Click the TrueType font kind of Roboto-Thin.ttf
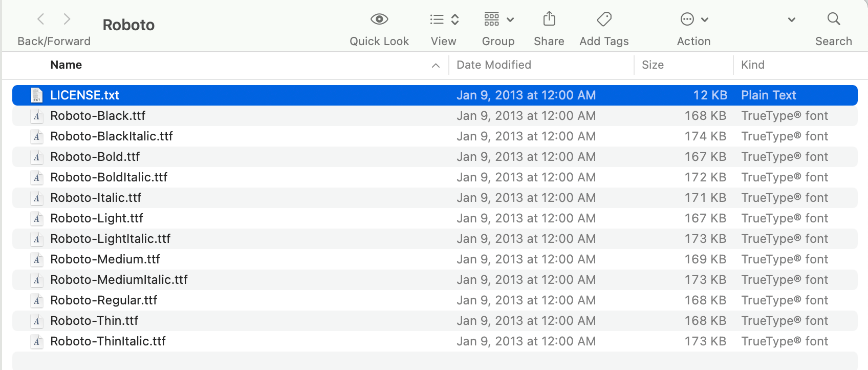 pyautogui.click(x=785, y=321)
